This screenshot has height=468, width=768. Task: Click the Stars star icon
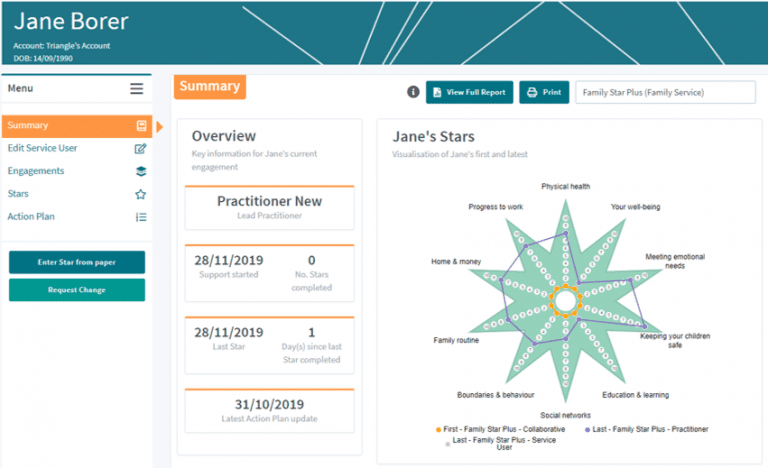pos(141,194)
